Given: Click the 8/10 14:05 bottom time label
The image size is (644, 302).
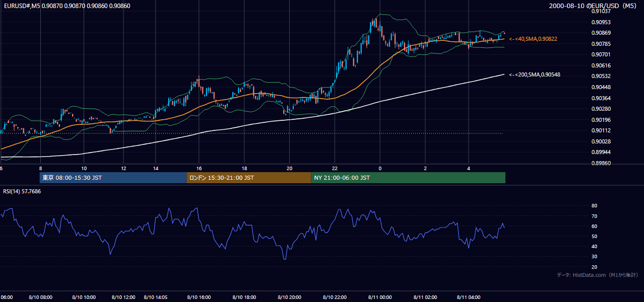Looking at the screenshot, I should [x=156, y=297].
